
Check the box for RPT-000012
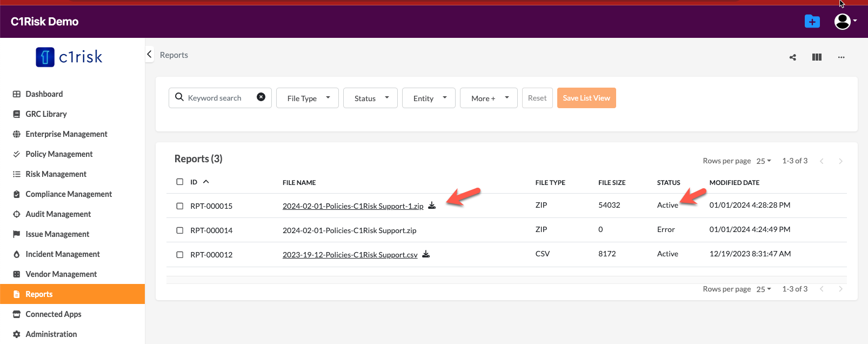(x=180, y=255)
